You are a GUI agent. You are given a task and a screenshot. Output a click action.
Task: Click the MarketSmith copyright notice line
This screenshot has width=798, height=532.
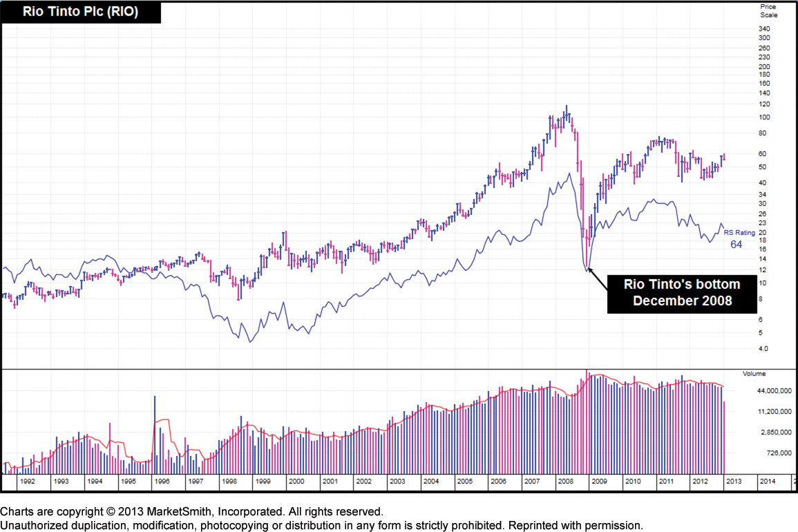pos(192,512)
